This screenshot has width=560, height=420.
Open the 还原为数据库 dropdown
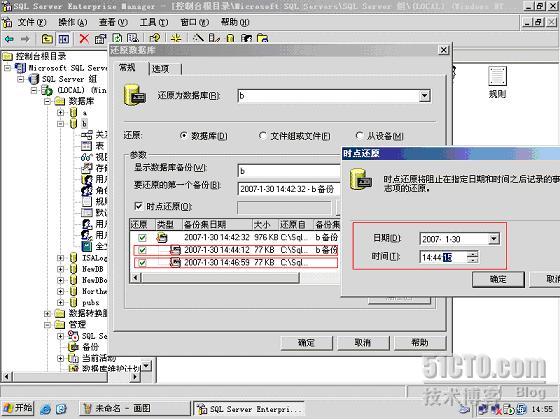(x=424, y=96)
